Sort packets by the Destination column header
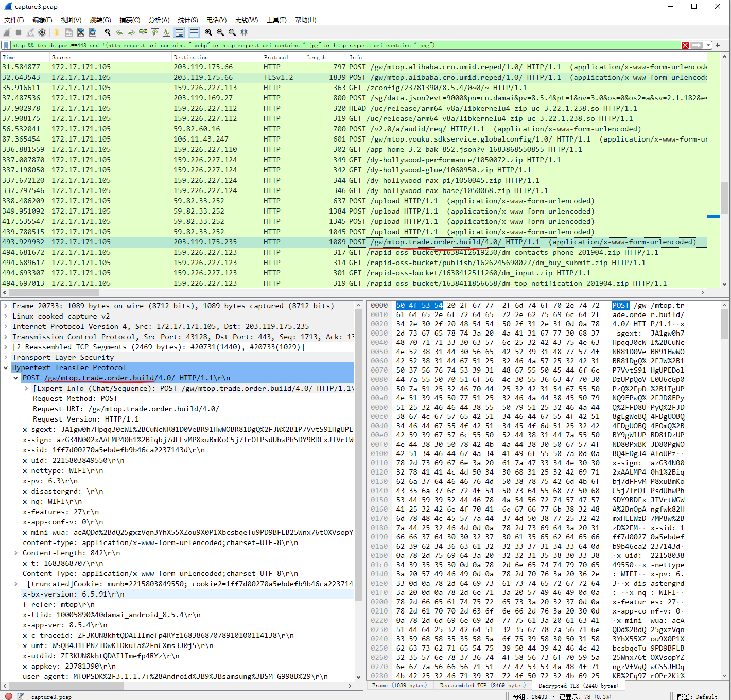Screen dimensions: 731x700 click(x=216, y=57)
